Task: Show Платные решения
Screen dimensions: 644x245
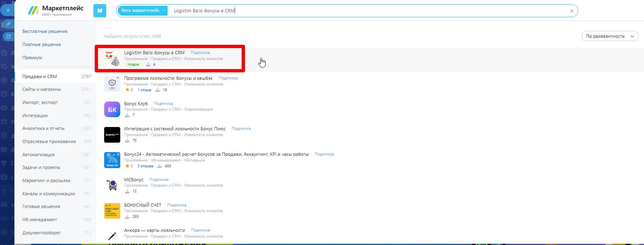Action: (42, 44)
